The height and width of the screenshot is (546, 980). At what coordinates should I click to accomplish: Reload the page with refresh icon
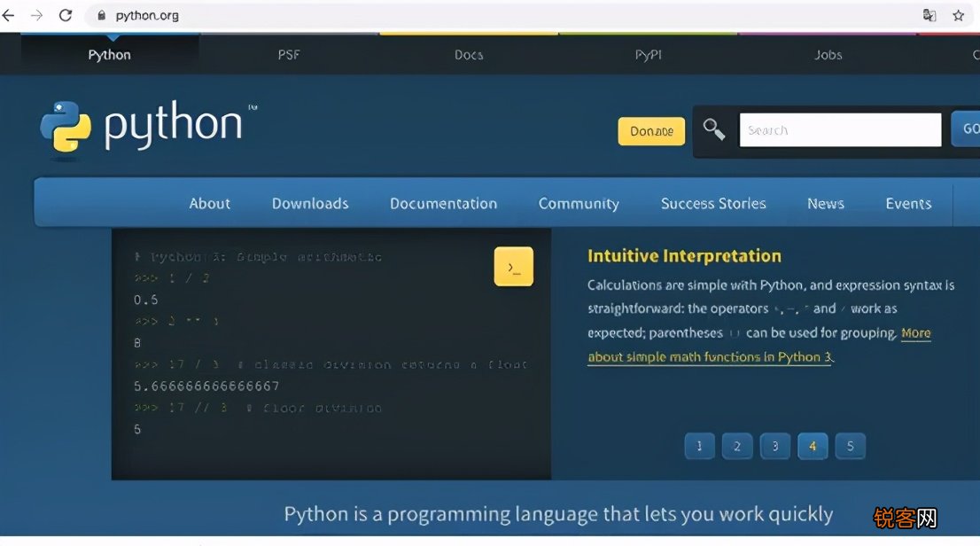click(x=66, y=16)
